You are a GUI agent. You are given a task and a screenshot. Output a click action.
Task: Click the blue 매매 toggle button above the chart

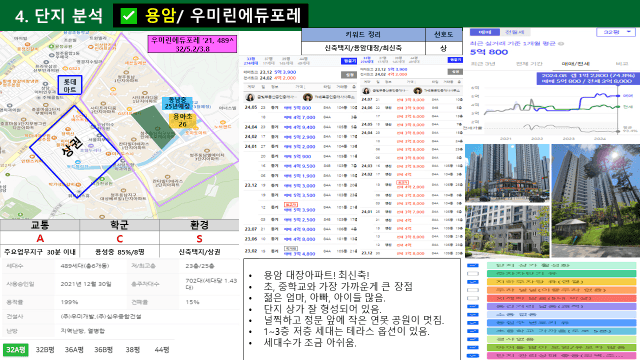484,32
